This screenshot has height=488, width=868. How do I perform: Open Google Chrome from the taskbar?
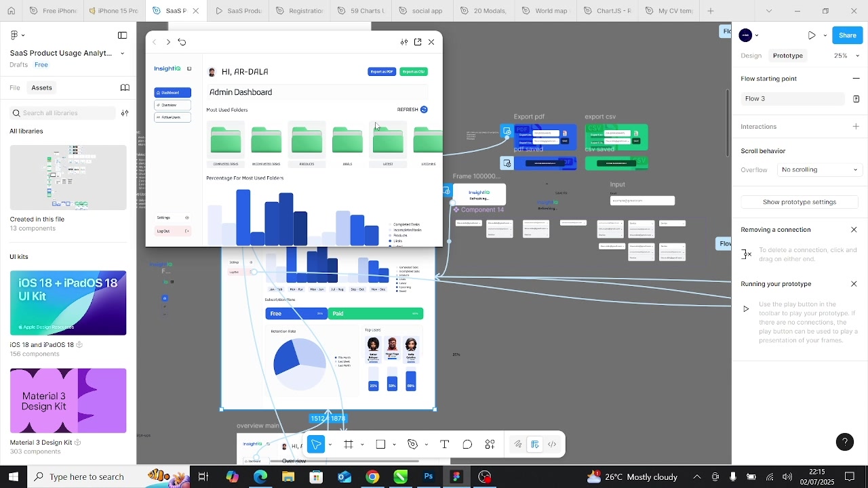pyautogui.click(x=372, y=476)
